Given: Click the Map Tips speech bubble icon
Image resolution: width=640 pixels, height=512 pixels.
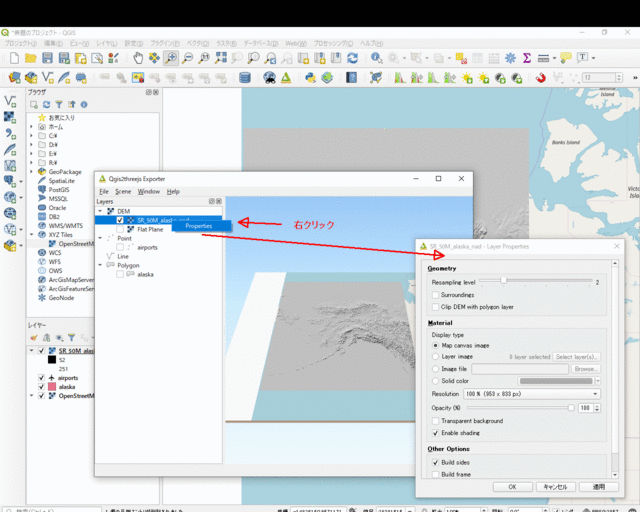Looking at the screenshot, I should [x=566, y=58].
